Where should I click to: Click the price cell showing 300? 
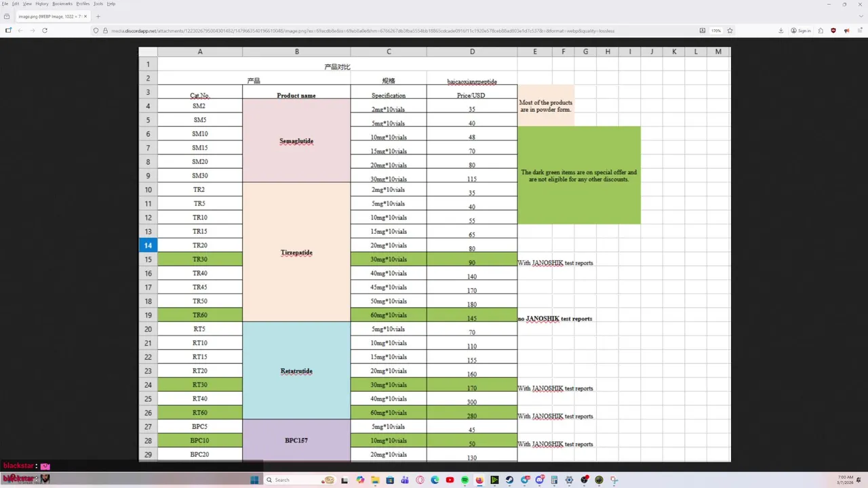pos(472,399)
